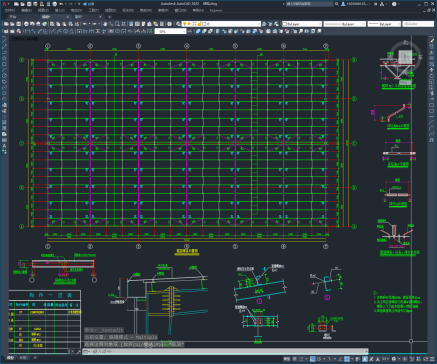437x364 pixels.
Task: Expand snap mode options arrow in status bar
Action: tap(306, 359)
